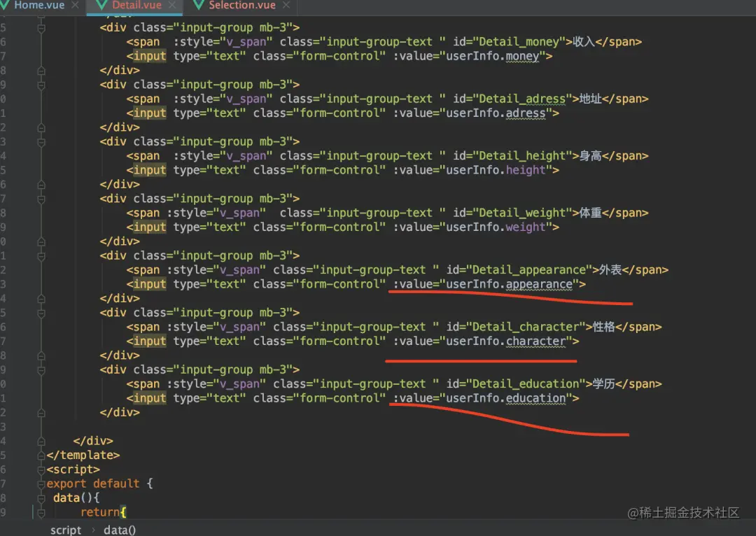
Task: Click the 学历 span label text
Action: [x=603, y=384]
